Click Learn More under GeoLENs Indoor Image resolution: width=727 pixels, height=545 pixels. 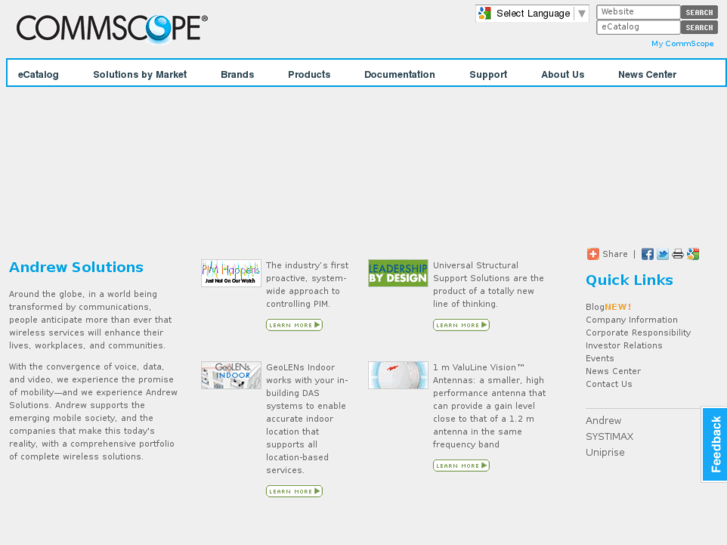click(294, 491)
